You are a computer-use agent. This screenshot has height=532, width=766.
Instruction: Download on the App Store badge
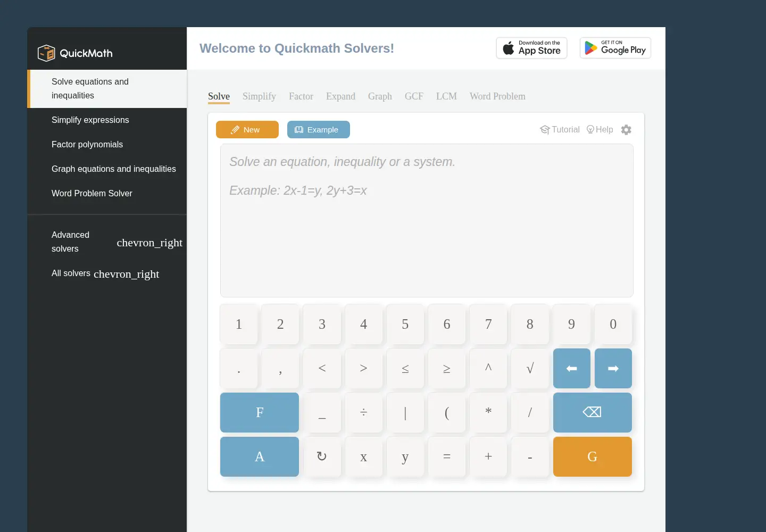pos(531,48)
